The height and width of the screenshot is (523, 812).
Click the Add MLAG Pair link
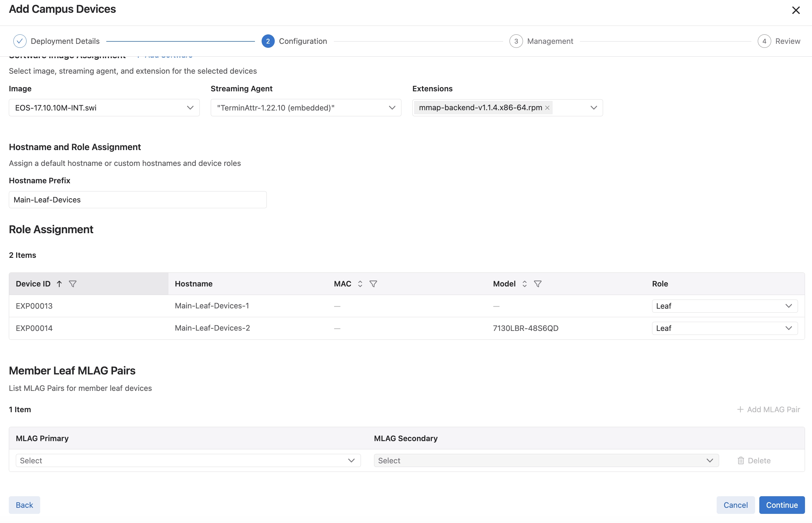point(768,409)
